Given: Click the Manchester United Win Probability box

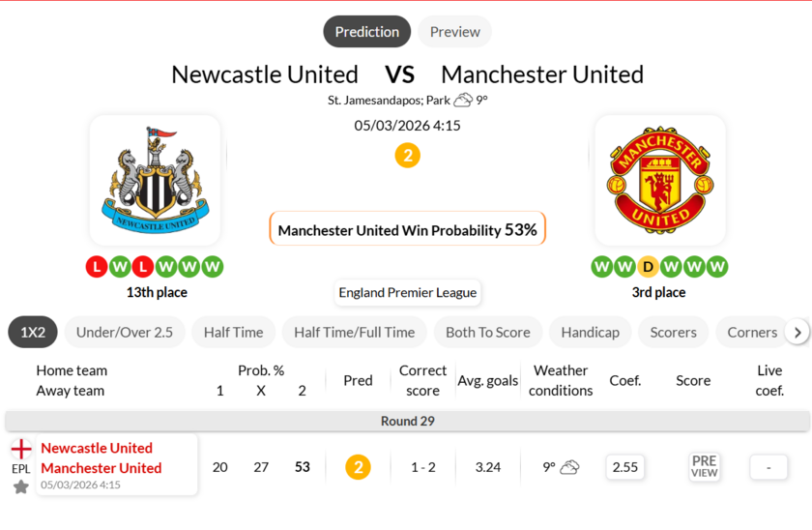Looking at the screenshot, I should 407,229.
